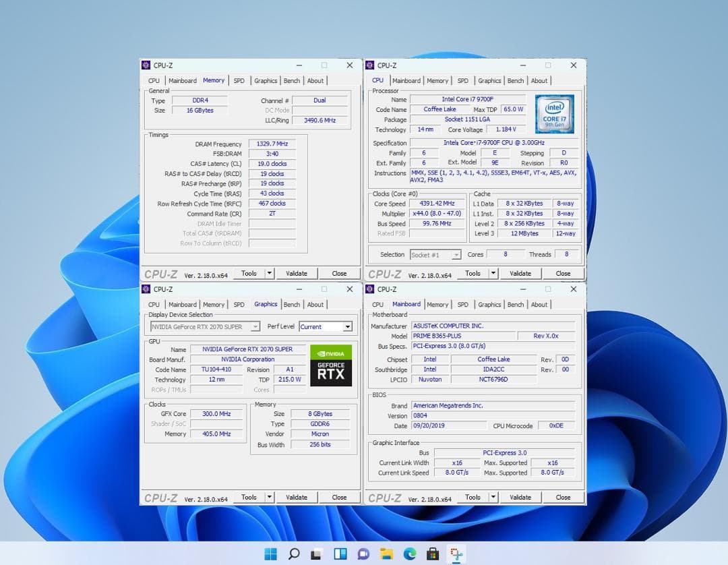The width and height of the screenshot is (728, 565).
Task: Expand Tools arrow in Memory window
Action: [x=269, y=274]
